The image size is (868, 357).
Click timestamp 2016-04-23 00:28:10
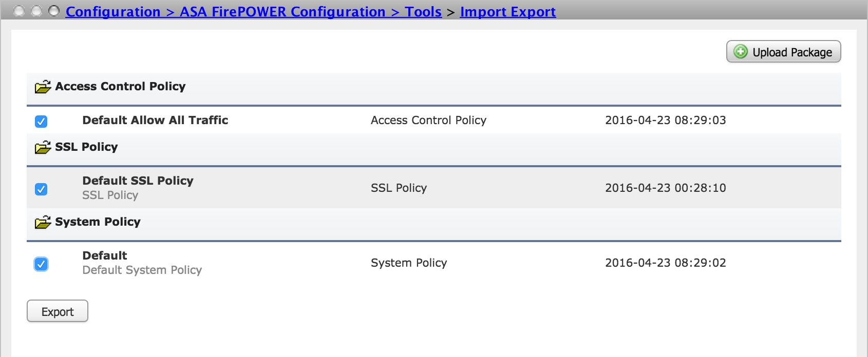(x=666, y=188)
